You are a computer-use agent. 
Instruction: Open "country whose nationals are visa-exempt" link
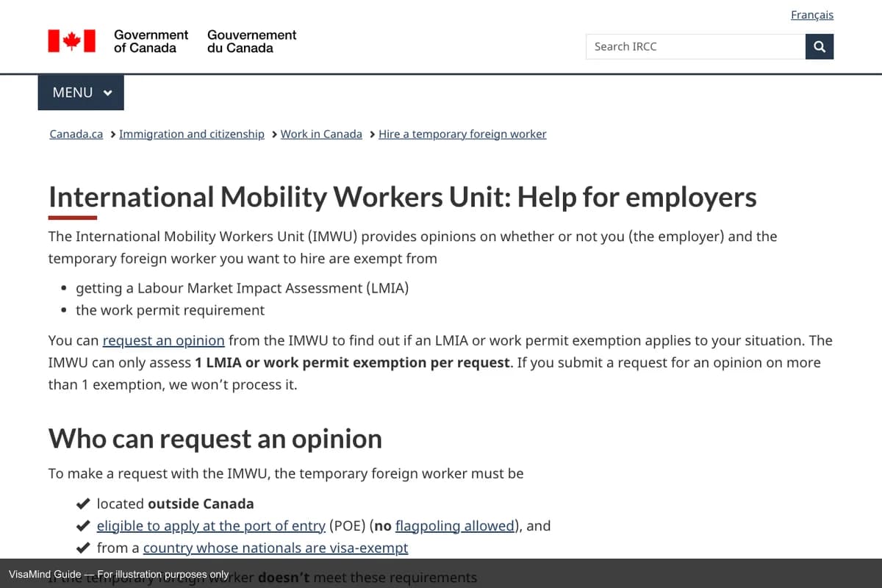click(x=276, y=548)
